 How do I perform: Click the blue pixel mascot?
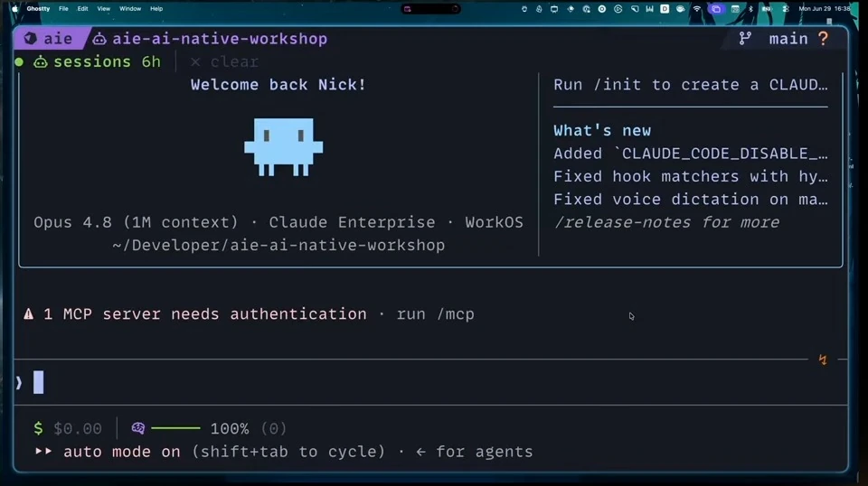pos(283,147)
